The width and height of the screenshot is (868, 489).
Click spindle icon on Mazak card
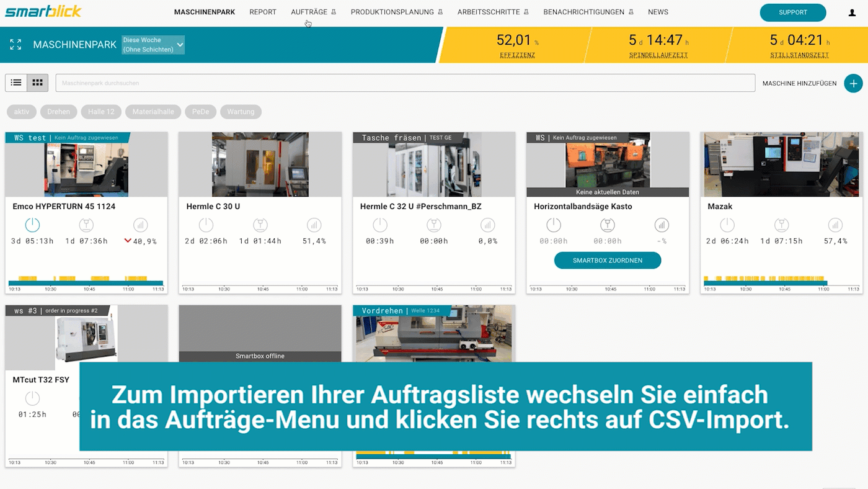[x=781, y=225]
